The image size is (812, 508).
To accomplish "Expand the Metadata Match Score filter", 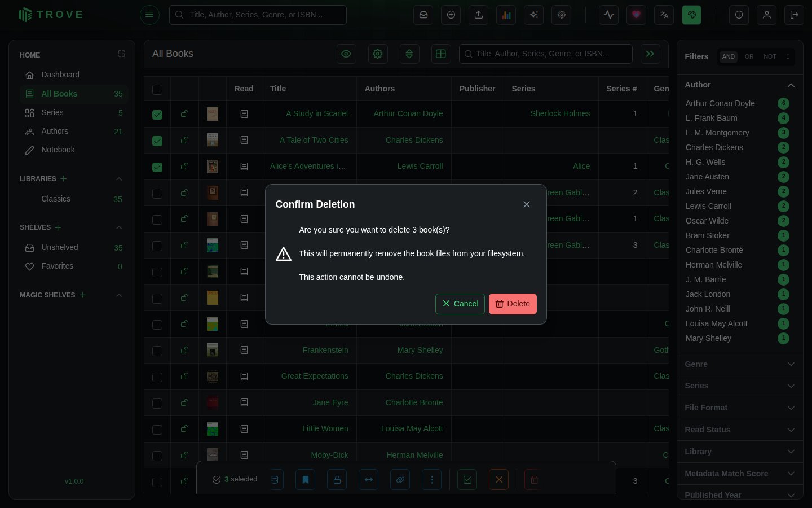I will (740, 474).
